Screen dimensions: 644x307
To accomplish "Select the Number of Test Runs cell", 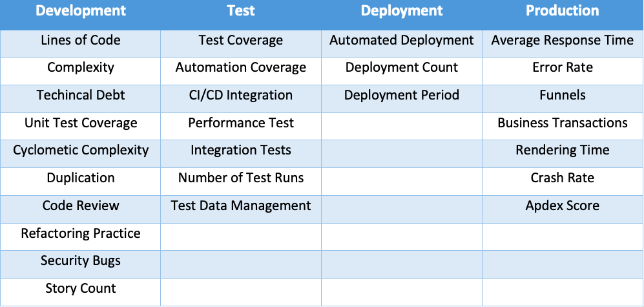I will 241,178.
